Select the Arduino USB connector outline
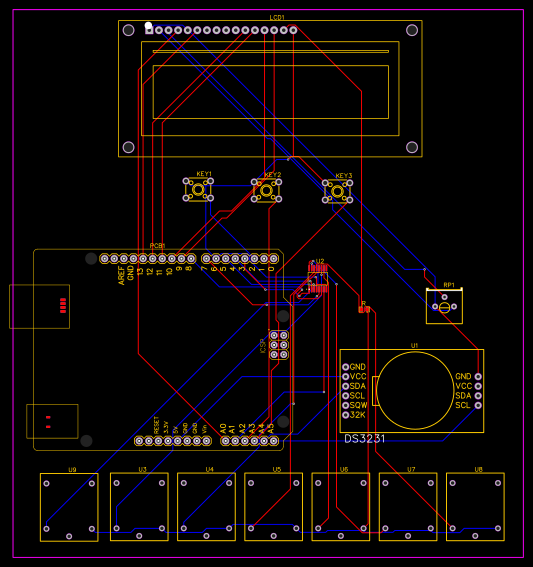This screenshot has height=567, width=533. (39, 306)
